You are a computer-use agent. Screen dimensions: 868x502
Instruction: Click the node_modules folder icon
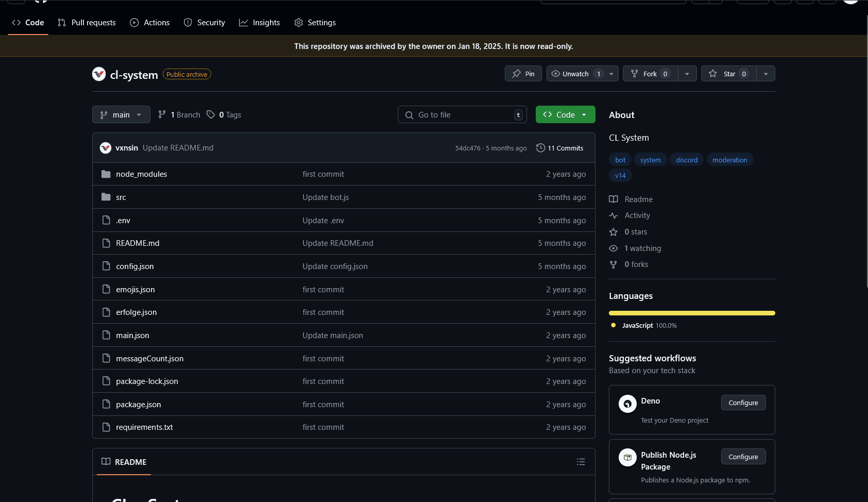click(106, 174)
